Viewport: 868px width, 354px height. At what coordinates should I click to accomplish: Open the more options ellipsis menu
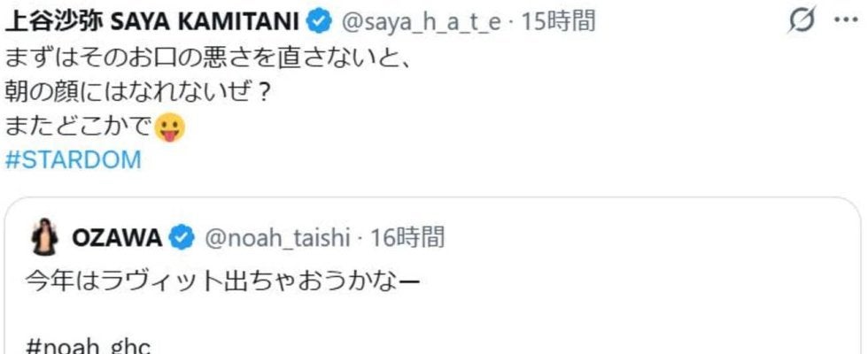click(x=846, y=22)
